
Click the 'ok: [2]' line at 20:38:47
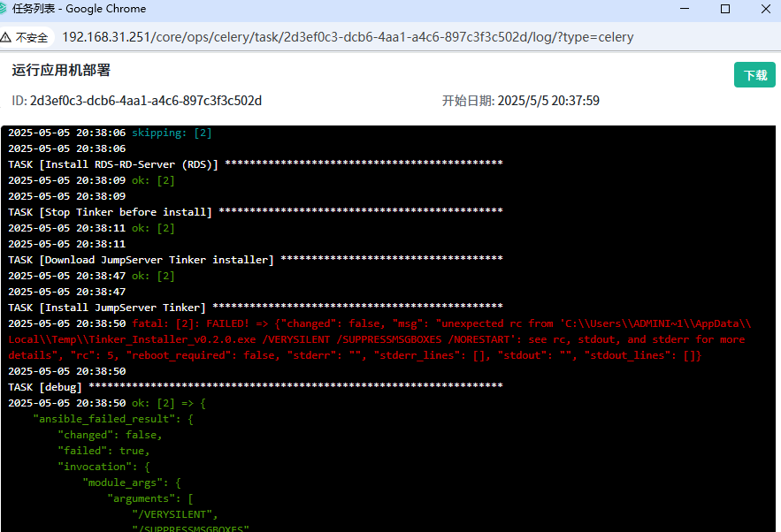153,276
